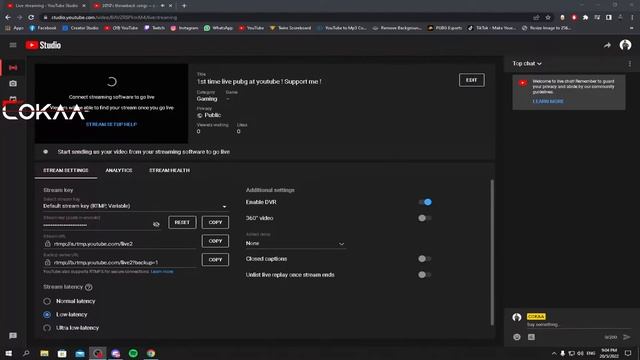Open the Windows notification center icon
640x360 pixels.
pyautogui.click(x=628, y=353)
